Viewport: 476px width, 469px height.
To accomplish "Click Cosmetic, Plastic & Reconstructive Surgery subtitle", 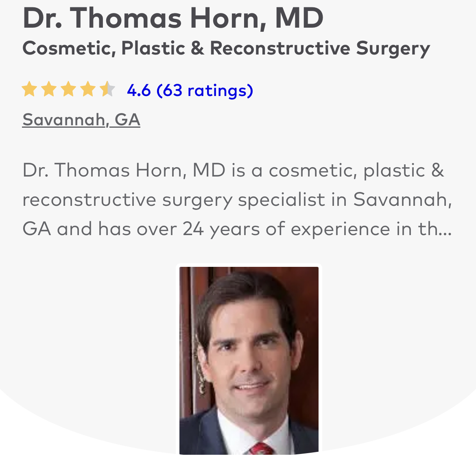I will pos(226,48).
